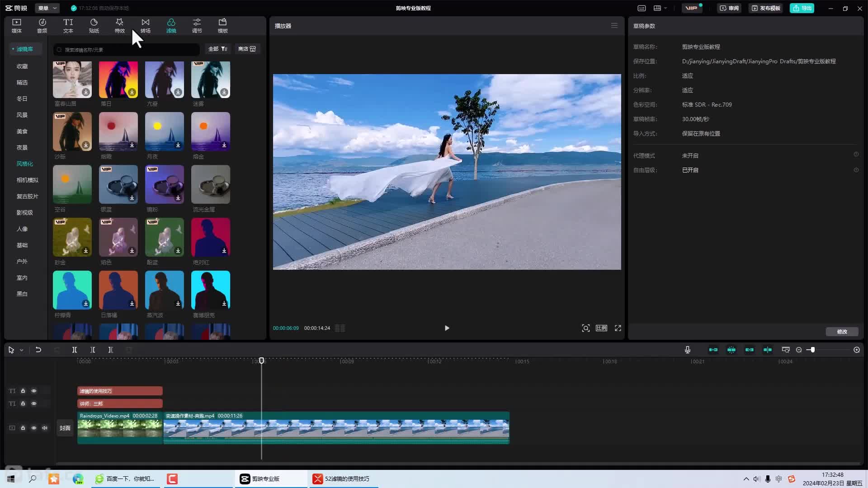
Task: Open the 转场 transitions panel
Action: tap(146, 26)
